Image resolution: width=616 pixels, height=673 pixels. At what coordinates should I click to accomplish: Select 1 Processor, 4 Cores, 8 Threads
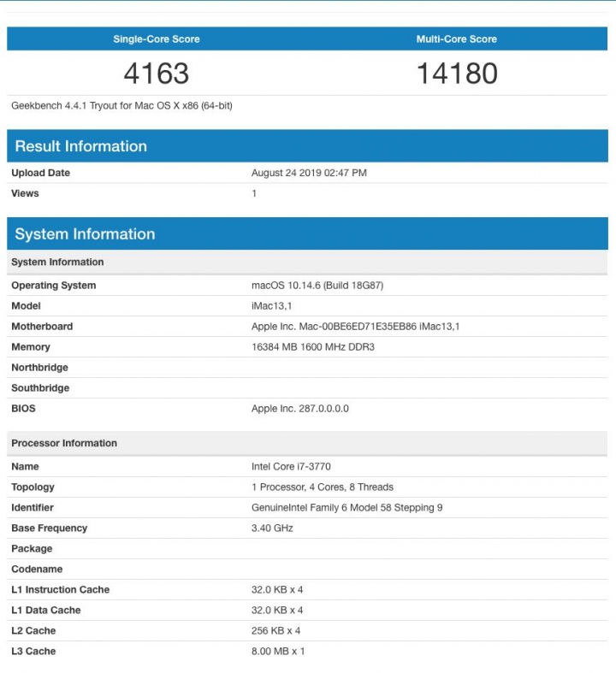pyautogui.click(x=323, y=487)
